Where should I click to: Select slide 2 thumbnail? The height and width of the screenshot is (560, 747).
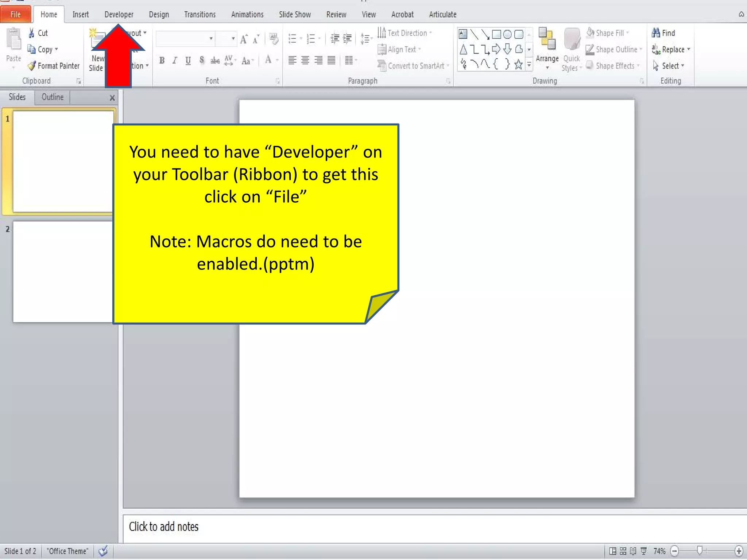tap(63, 272)
